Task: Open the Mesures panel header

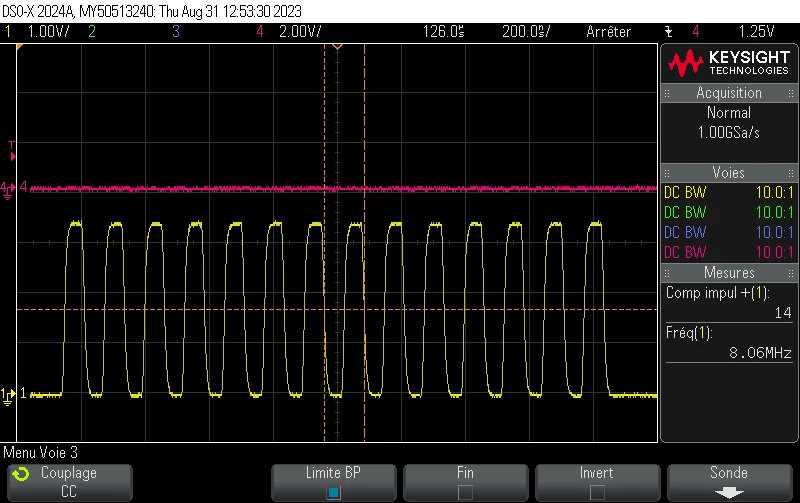Action: 729,272
